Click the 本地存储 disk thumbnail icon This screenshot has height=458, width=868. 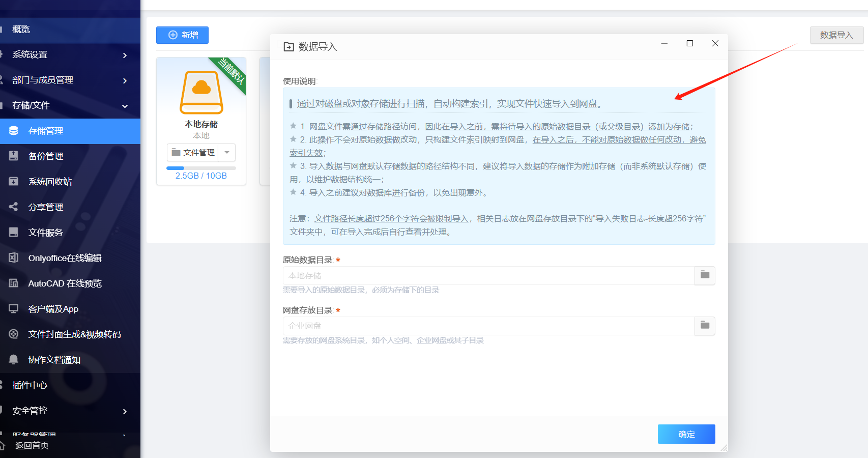click(x=201, y=92)
